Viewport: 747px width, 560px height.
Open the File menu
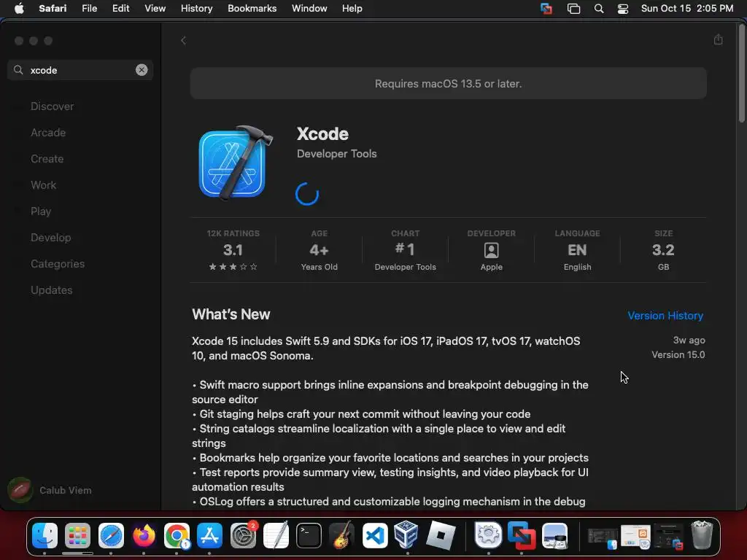click(89, 9)
